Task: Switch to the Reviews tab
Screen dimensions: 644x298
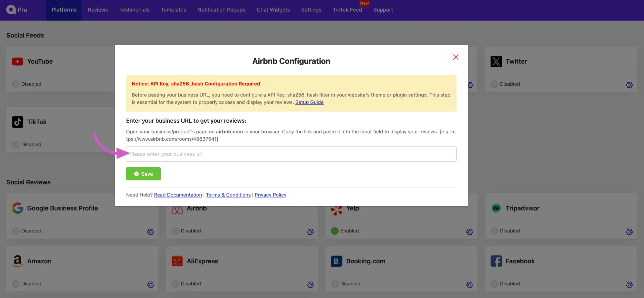Action: pos(98,10)
